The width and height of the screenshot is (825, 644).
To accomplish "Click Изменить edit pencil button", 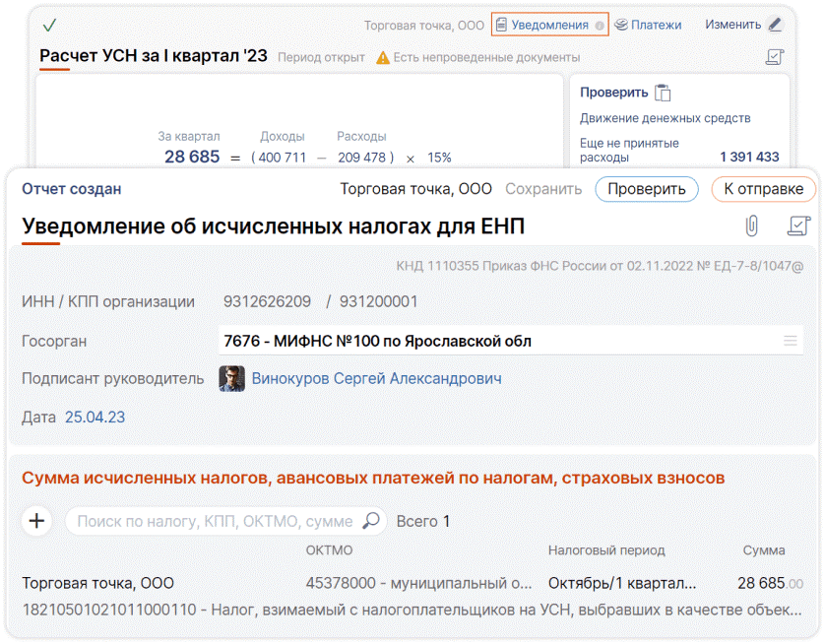I will coord(743,25).
